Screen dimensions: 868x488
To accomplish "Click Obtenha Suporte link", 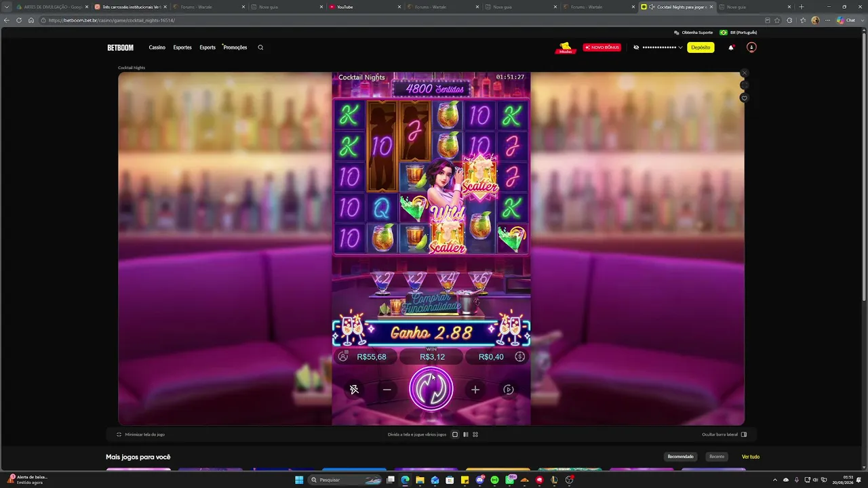I will (694, 33).
